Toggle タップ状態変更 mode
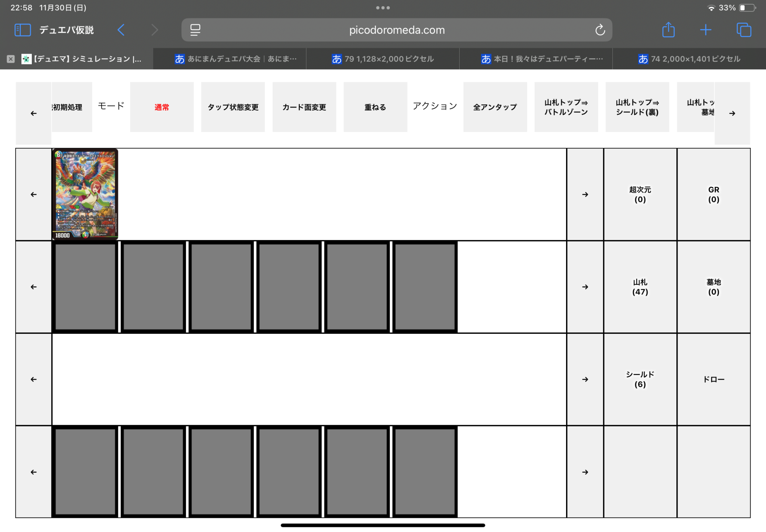The width and height of the screenshot is (766, 532). pyautogui.click(x=233, y=107)
